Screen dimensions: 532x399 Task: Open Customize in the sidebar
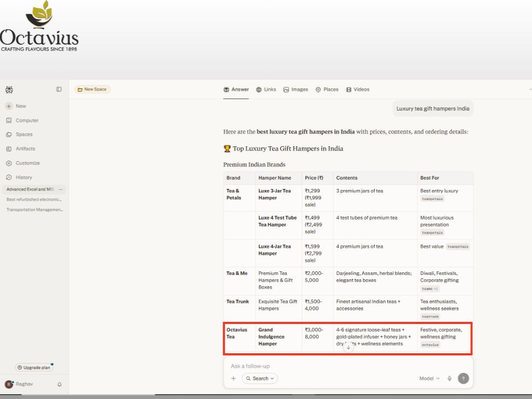[23, 163]
